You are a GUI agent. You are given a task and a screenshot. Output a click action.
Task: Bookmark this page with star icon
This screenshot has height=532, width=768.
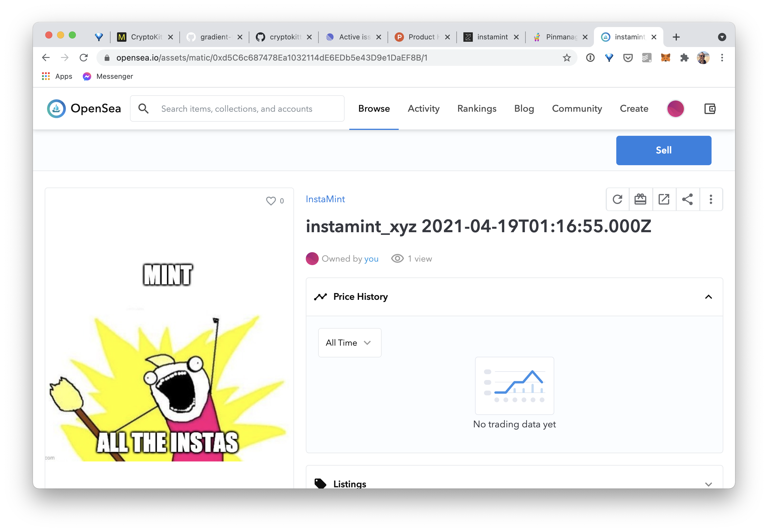pyautogui.click(x=567, y=58)
